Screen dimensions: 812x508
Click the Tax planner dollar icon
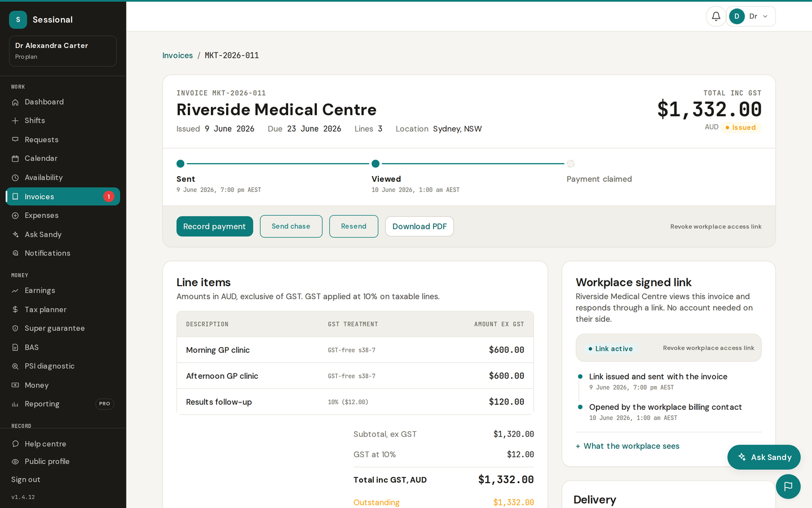15,309
